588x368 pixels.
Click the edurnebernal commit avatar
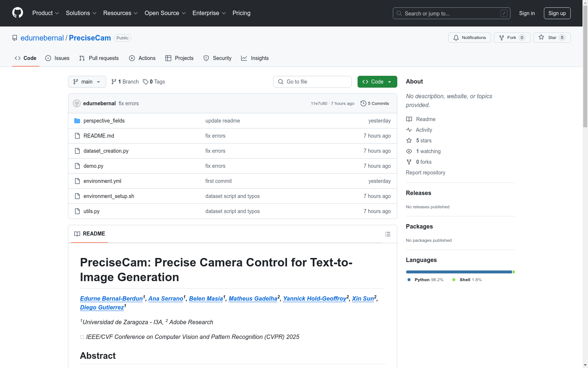pos(77,103)
